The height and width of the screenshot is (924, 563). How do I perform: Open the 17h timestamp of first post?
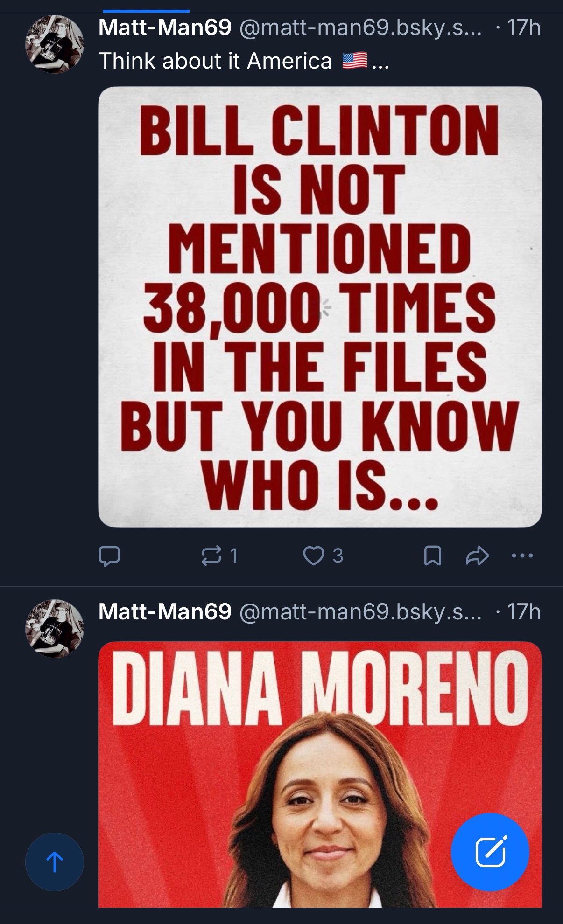(523, 28)
